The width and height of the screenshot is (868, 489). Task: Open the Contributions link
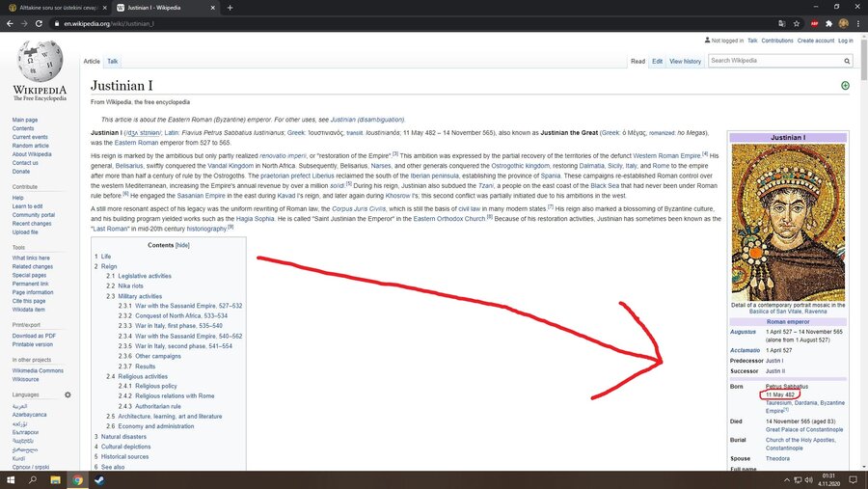point(776,41)
